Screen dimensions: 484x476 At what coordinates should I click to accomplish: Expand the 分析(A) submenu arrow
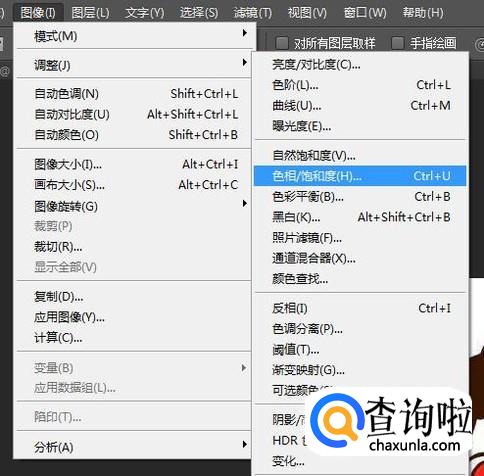(x=245, y=444)
